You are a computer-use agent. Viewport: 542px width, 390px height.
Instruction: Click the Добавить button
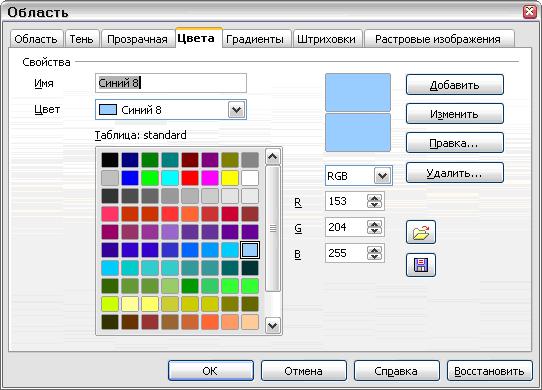click(x=455, y=85)
